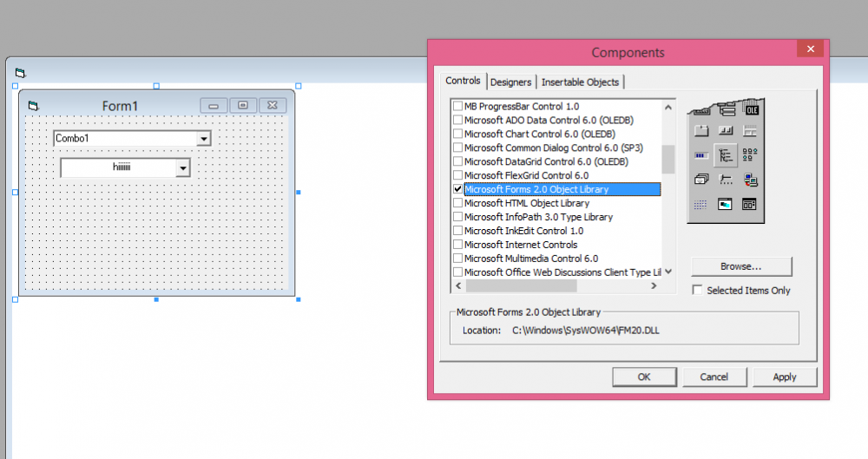Click the Form1 title bar text
This screenshot has width=868, height=459.
point(120,106)
